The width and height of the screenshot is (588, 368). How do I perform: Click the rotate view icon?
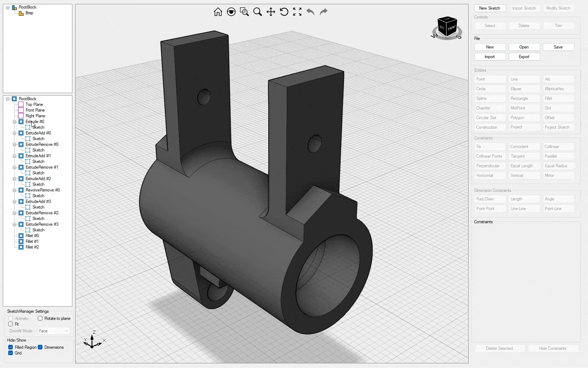[x=284, y=12]
